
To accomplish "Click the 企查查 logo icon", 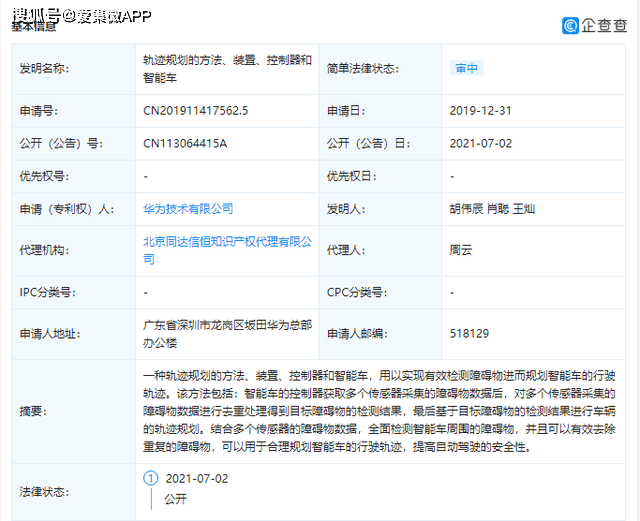I will click(x=570, y=25).
